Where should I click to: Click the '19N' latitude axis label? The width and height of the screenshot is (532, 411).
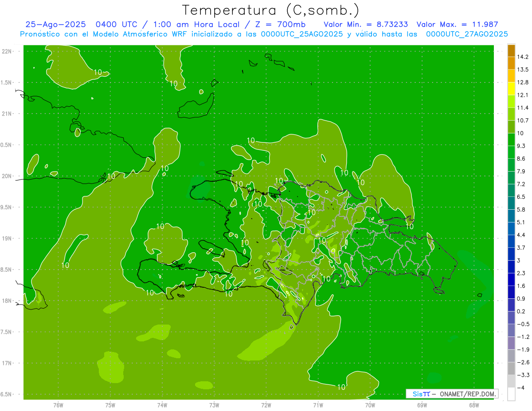(7, 238)
